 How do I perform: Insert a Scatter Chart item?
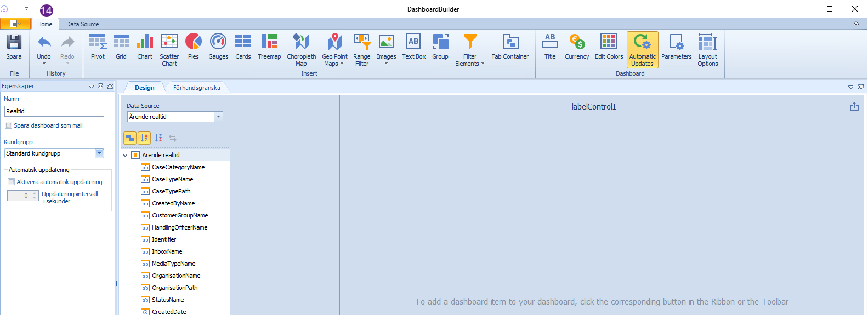169,50
